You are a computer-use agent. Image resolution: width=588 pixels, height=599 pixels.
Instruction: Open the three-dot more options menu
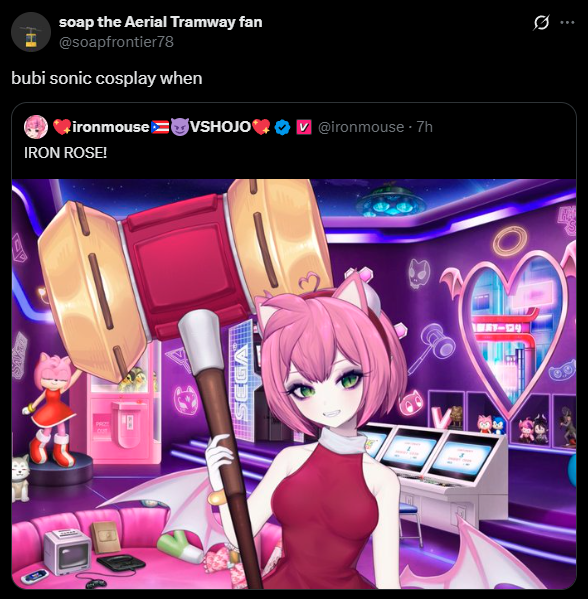tap(567, 23)
